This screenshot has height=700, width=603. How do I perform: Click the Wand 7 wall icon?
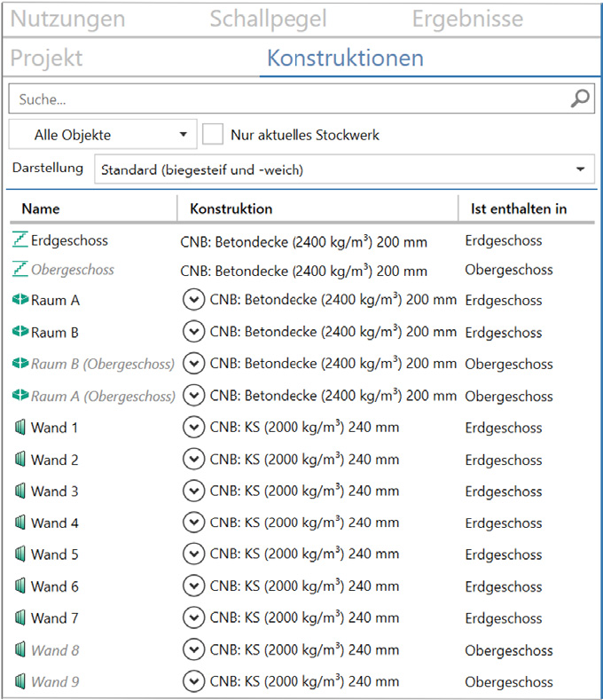tap(20, 617)
